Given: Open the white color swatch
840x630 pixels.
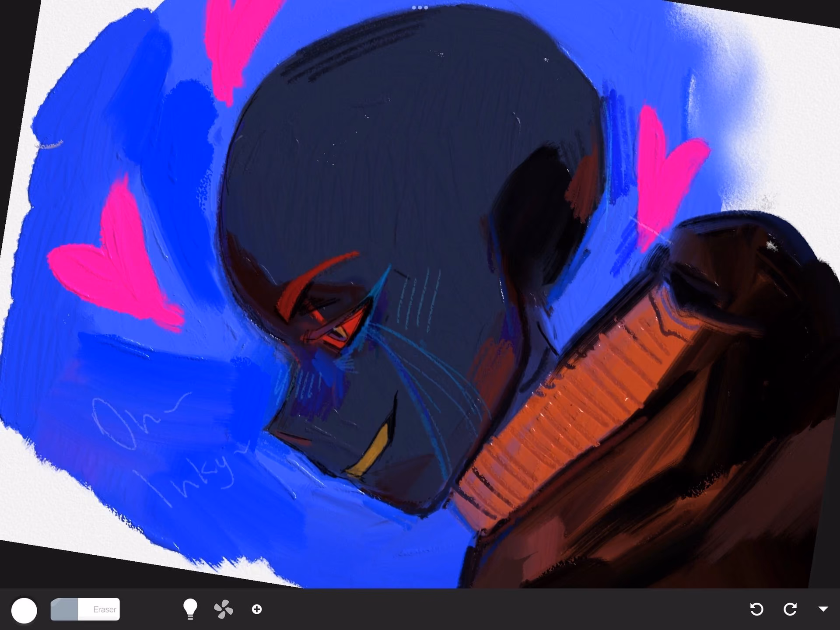Looking at the screenshot, I should (x=24, y=610).
